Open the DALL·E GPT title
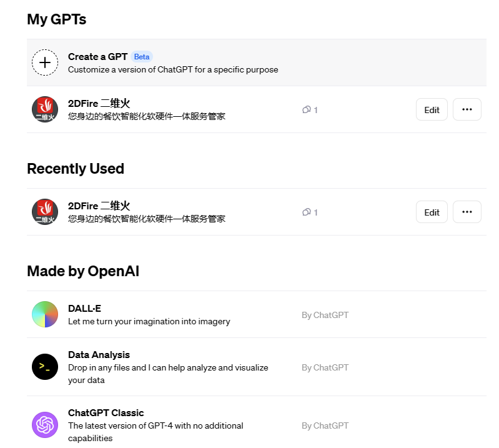The width and height of the screenshot is (499, 448). (x=85, y=309)
